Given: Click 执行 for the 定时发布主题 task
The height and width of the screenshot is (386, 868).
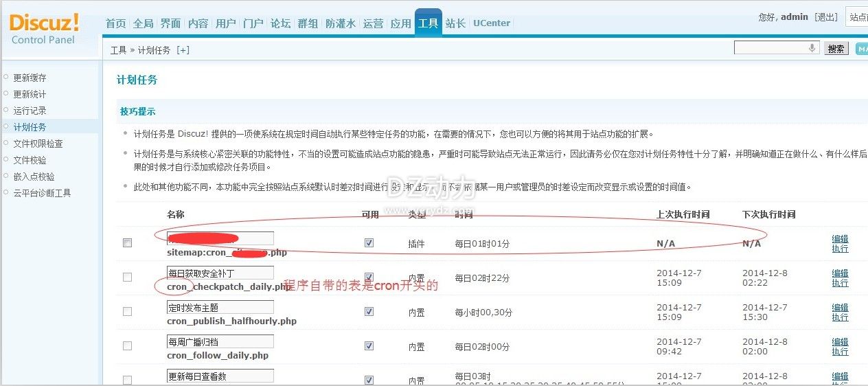Looking at the screenshot, I should [840, 317].
